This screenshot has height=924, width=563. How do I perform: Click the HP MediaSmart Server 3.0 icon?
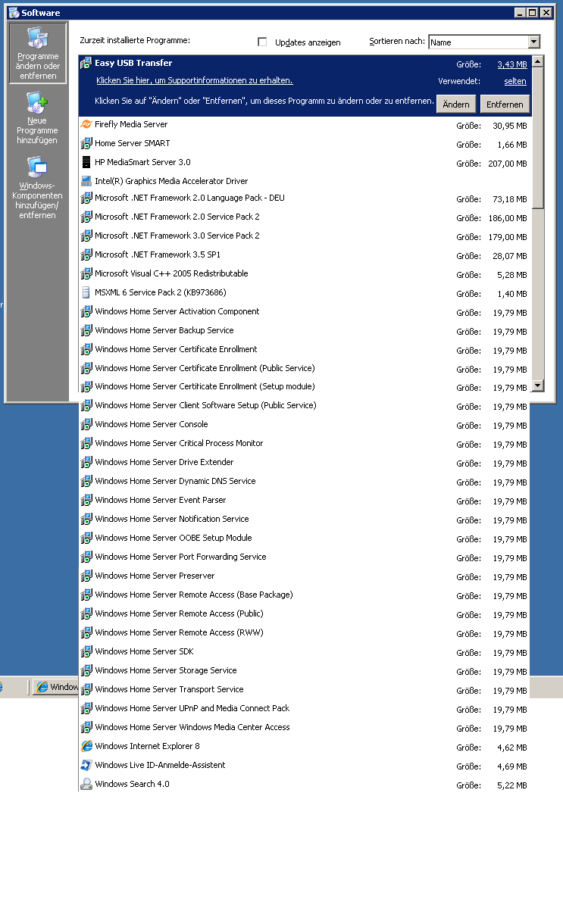pyautogui.click(x=86, y=162)
